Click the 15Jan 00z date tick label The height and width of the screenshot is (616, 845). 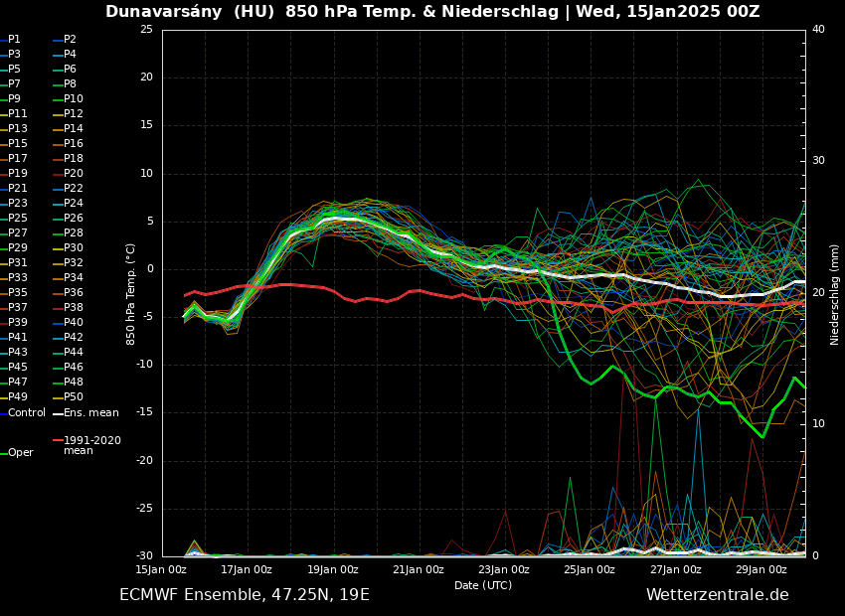click(x=161, y=570)
